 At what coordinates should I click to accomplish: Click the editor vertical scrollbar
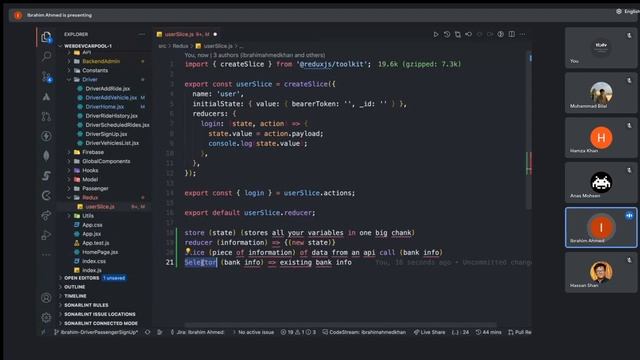click(529, 131)
